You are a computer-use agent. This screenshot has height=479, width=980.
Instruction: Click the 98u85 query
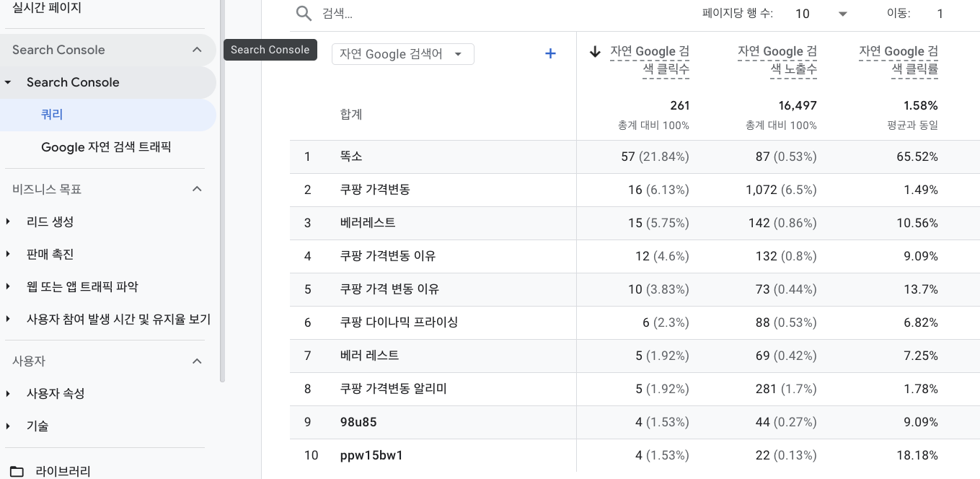[x=358, y=422]
